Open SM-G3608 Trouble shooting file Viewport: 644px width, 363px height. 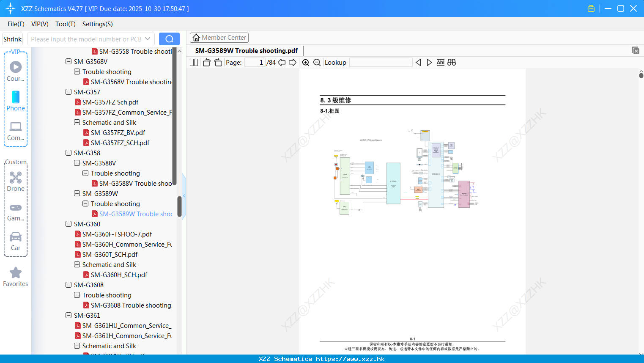click(127, 305)
